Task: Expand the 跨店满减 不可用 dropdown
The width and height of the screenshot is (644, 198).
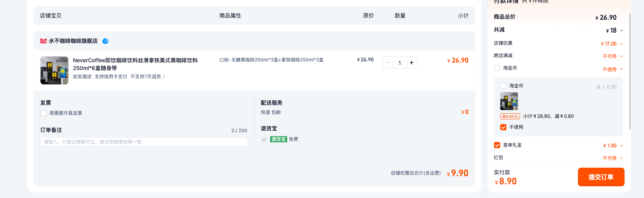Action: (x=621, y=56)
